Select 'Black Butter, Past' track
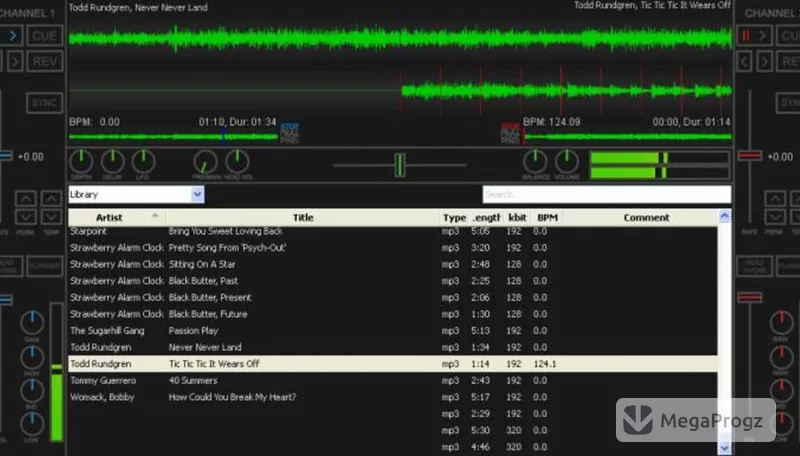This screenshot has height=456, width=800. [393, 281]
